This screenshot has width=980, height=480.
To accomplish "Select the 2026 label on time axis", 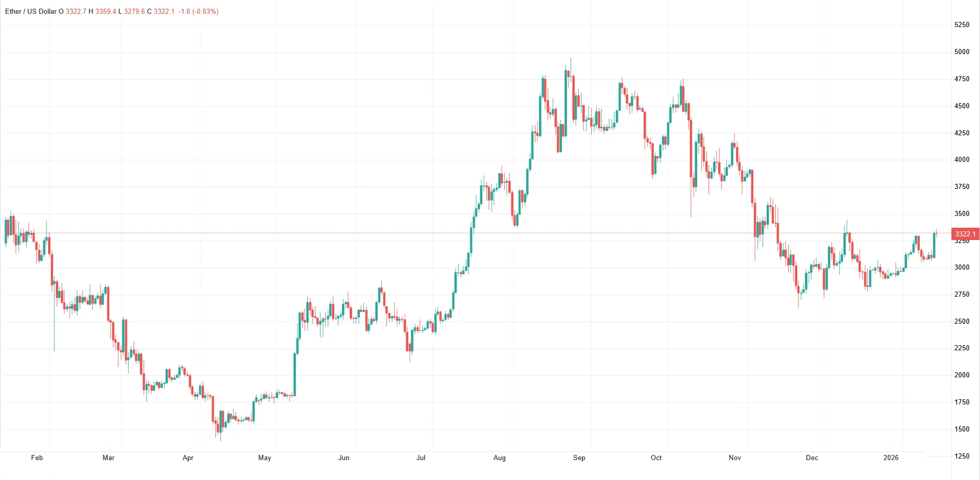I will tap(891, 458).
